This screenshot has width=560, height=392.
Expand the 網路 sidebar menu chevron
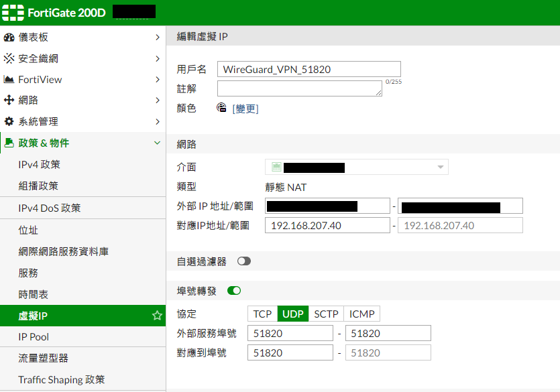click(x=158, y=101)
